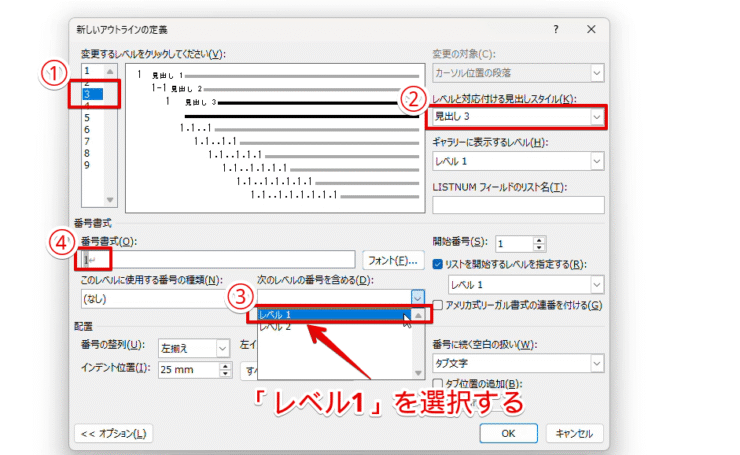Click the キャンセル button
The image size is (740, 455).
574,433
